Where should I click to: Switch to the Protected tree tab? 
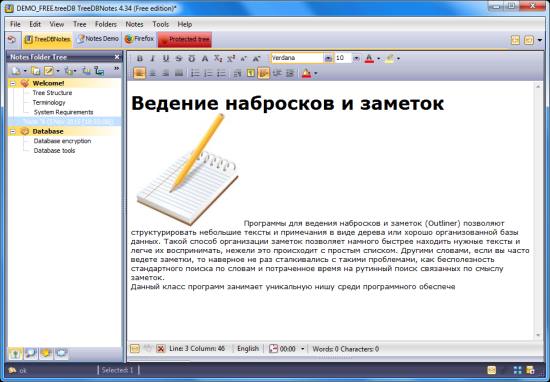click(x=185, y=39)
